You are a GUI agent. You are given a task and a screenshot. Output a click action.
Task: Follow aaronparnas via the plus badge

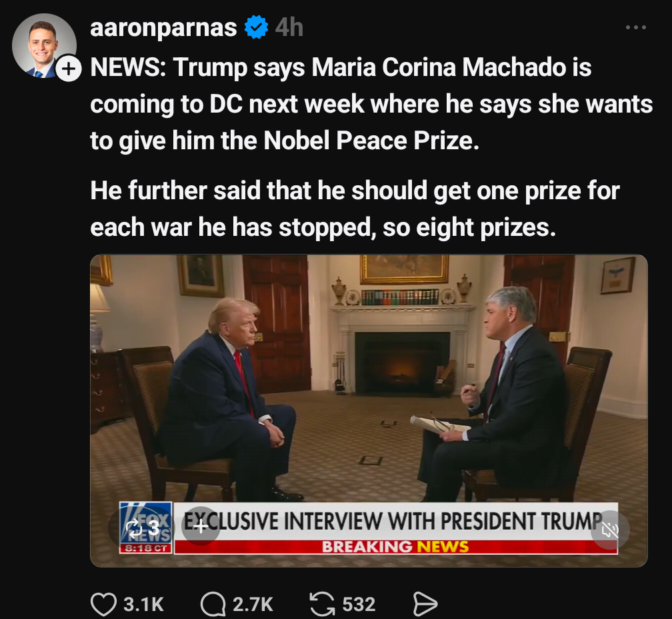(69, 69)
